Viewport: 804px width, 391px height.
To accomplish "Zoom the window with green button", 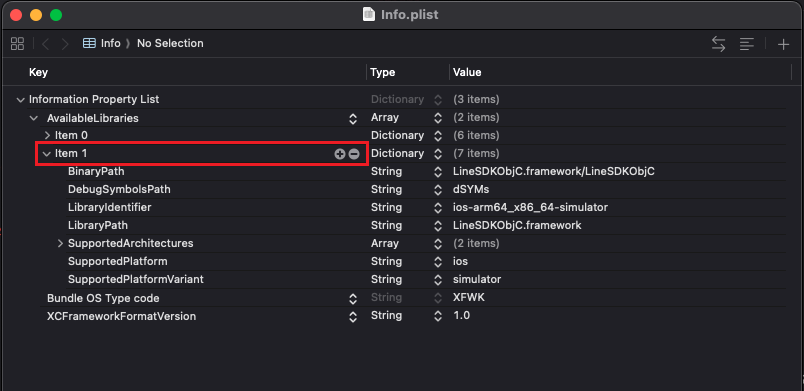I will (x=56, y=15).
